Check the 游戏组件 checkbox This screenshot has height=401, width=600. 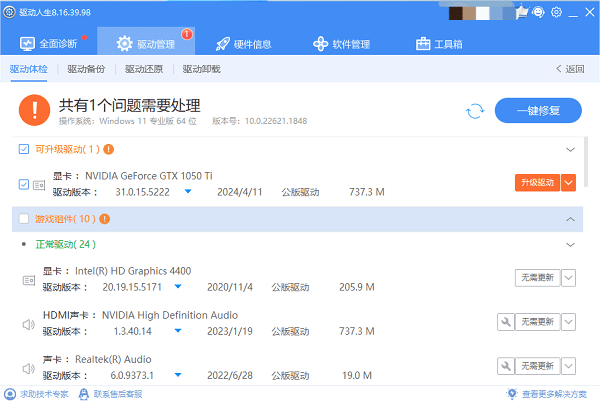click(25, 219)
